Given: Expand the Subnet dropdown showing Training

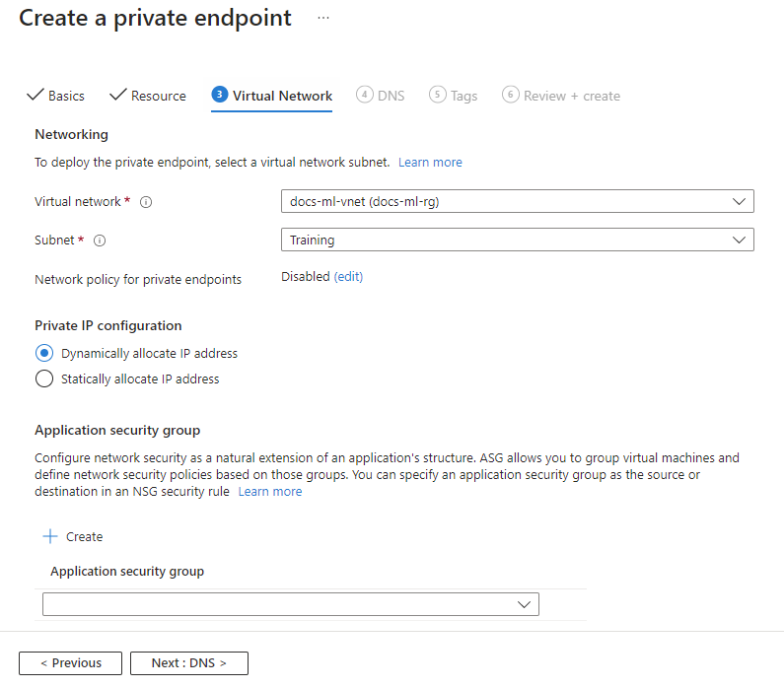Looking at the screenshot, I should [517, 240].
